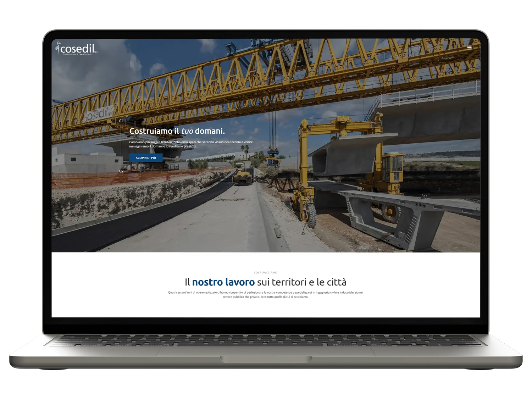Viewport: 532px width, 399px height.
Task: Click the hero text "Cambiamo paesaggi e territori"
Action: 191,144
